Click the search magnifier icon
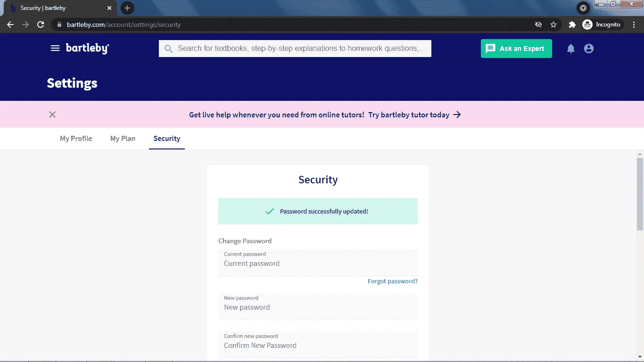 click(168, 49)
